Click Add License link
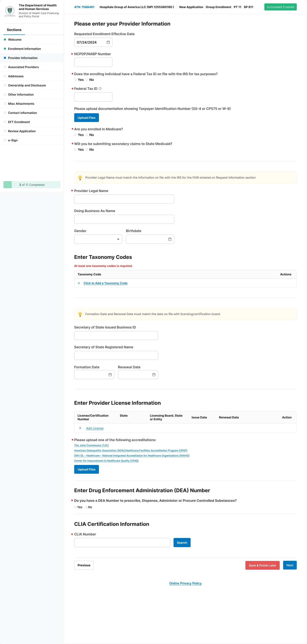The image size is (307, 644). [95, 428]
